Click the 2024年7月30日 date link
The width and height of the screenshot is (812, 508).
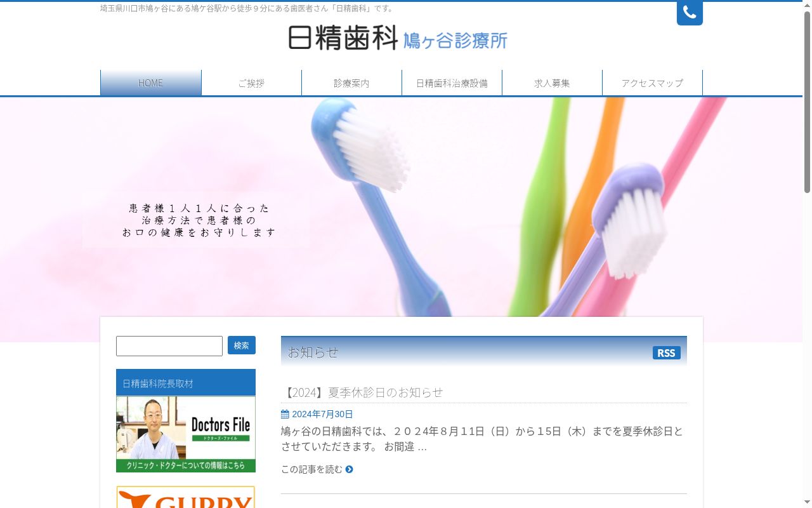pos(322,414)
